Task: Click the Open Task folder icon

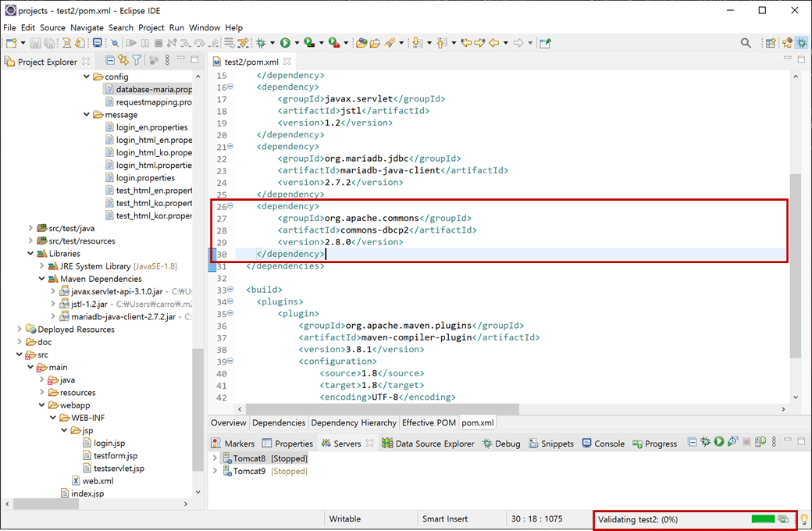Action: point(375,43)
